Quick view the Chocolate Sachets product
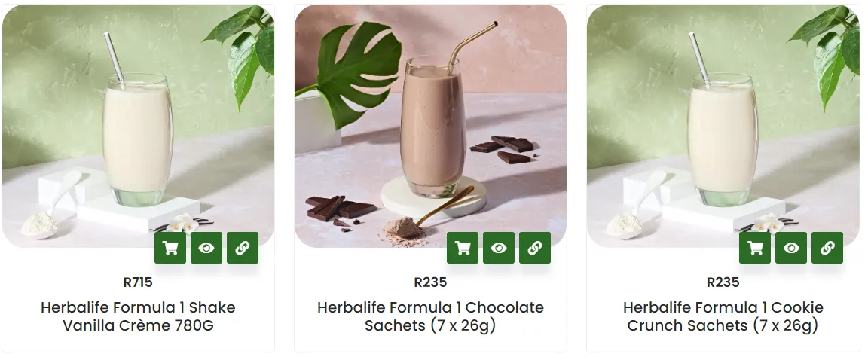This screenshot has width=868, height=360. click(x=499, y=248)
